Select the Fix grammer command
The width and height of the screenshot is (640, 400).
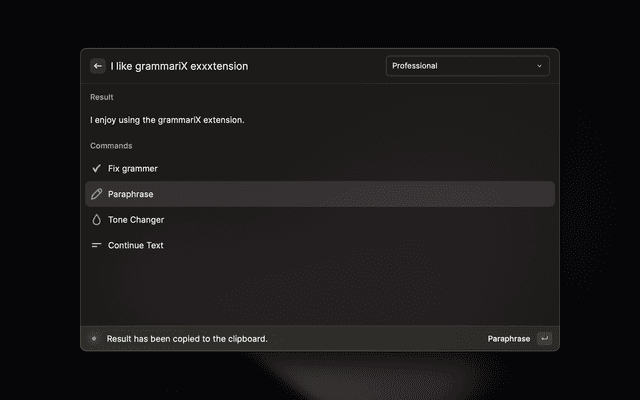[x=133, y=169]
